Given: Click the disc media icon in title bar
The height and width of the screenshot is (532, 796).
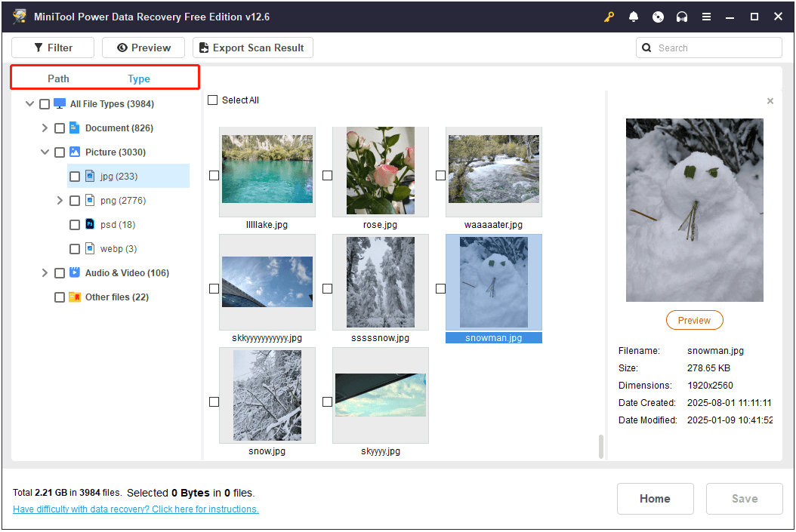Looking at the screenshot, I should pyautogui.click(x=658, y=17).
